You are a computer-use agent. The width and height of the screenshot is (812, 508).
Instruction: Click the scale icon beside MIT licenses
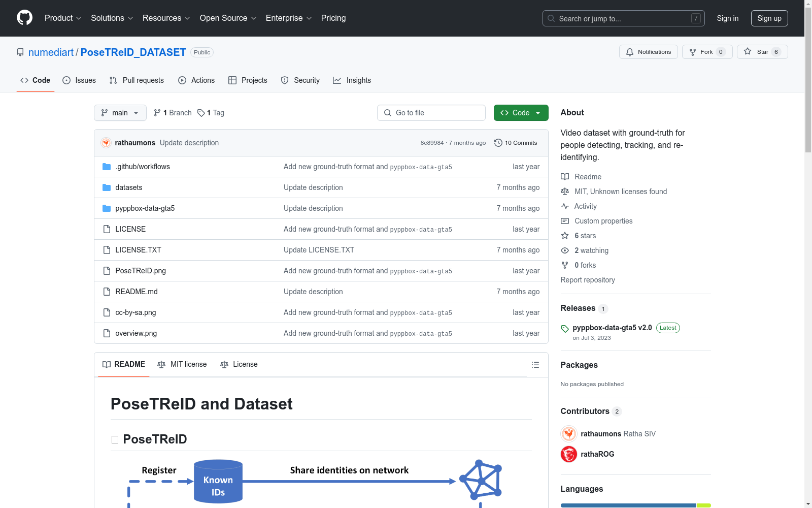coord(565,192)
